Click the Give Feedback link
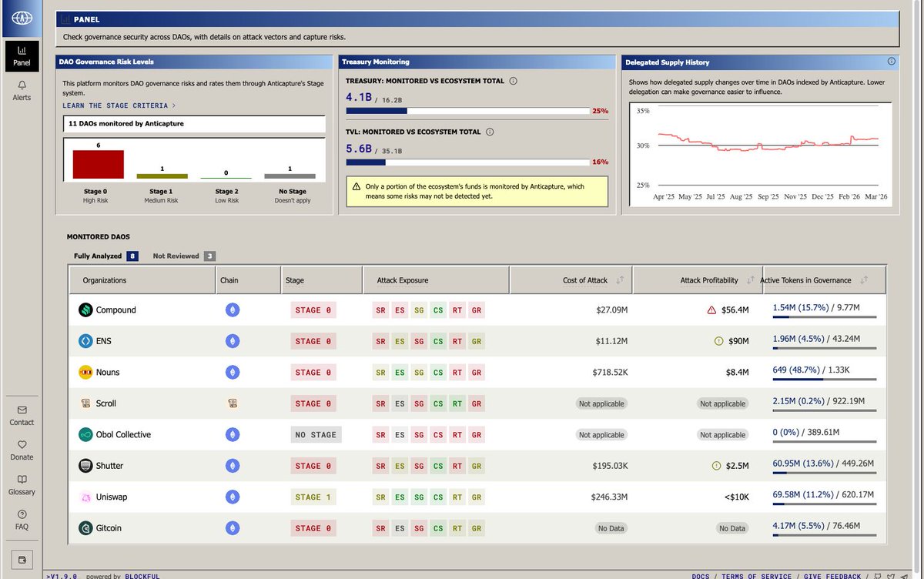Image resolution: width=924 pixels, height=579 pixels. tap(833, 576)
